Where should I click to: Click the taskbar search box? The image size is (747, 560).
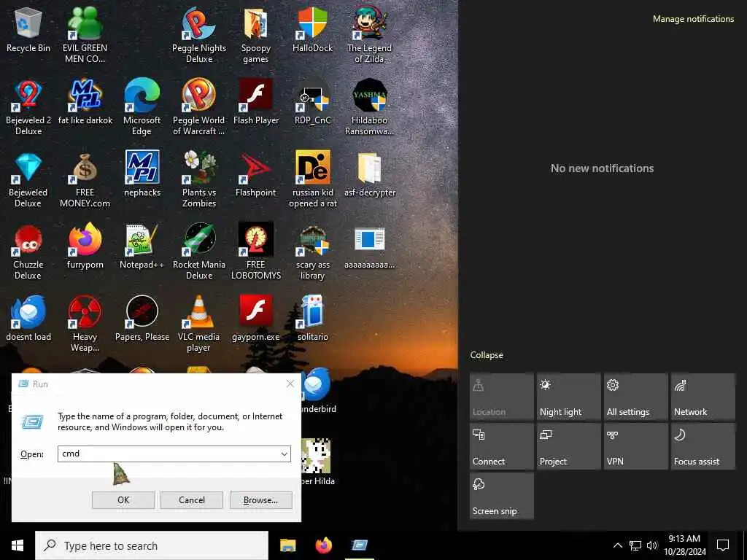tap(152, 545)
